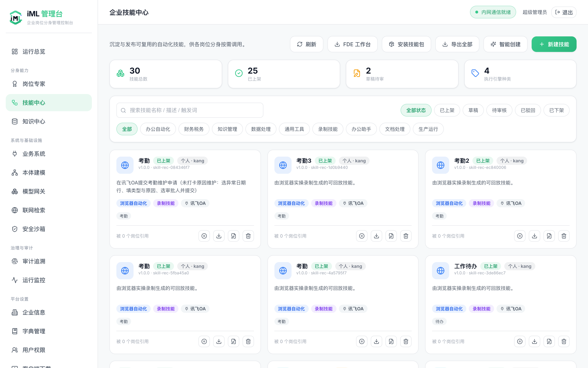Download the 考勤2 skill
Image resolution: width=588 pixels, height=368 pixels.
pos(535,236)
